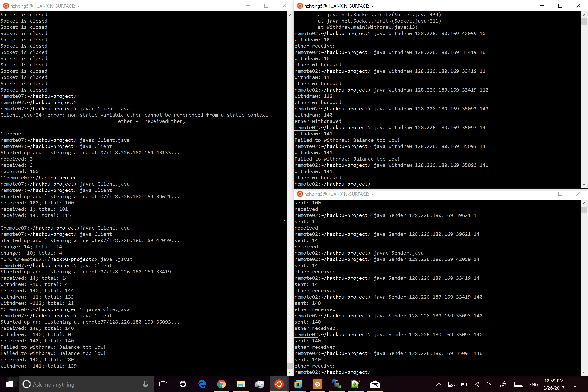Open File Explorer from the taskbar

(240, 384)
